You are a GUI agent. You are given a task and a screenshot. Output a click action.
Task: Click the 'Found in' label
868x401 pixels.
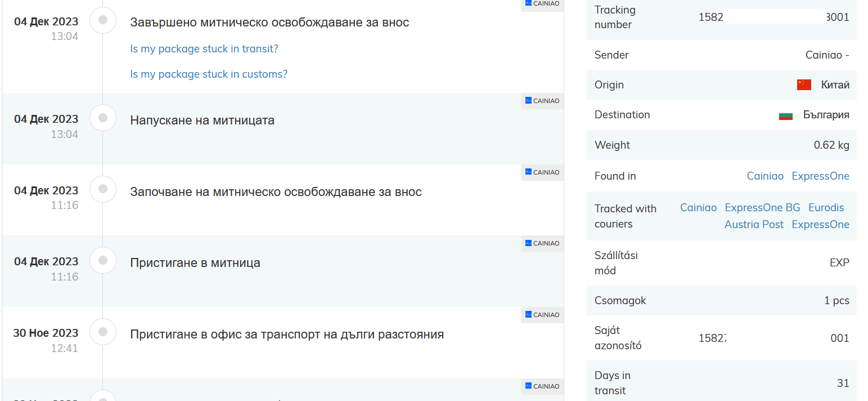pyautogui.click(x=615, y=176)
